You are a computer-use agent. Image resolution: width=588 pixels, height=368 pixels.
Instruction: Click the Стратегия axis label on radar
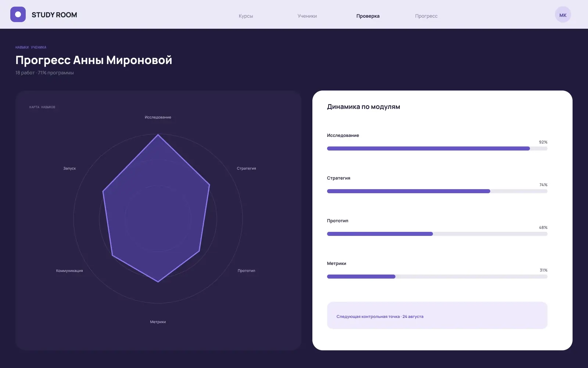(246, 168)
